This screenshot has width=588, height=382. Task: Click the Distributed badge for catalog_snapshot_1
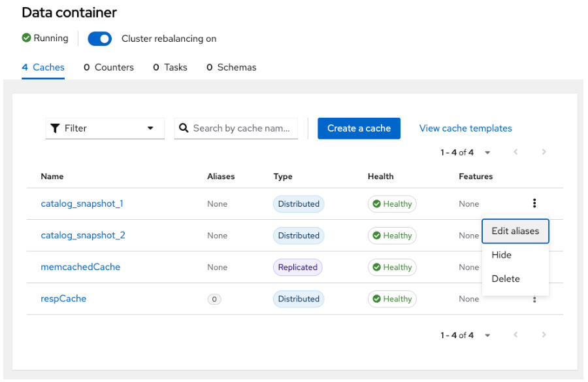[299, 204]
